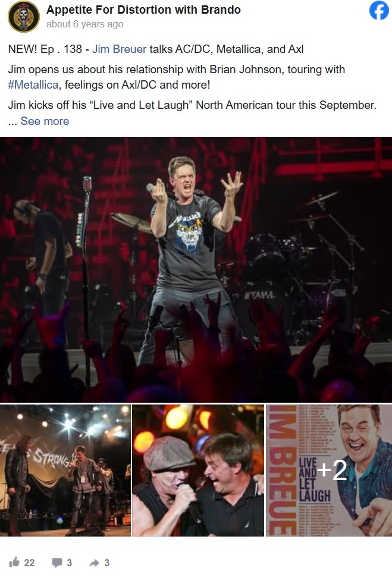Click the comment bubble icon
The width and height of the screenshot is (392, 577).
pos(57,562)
